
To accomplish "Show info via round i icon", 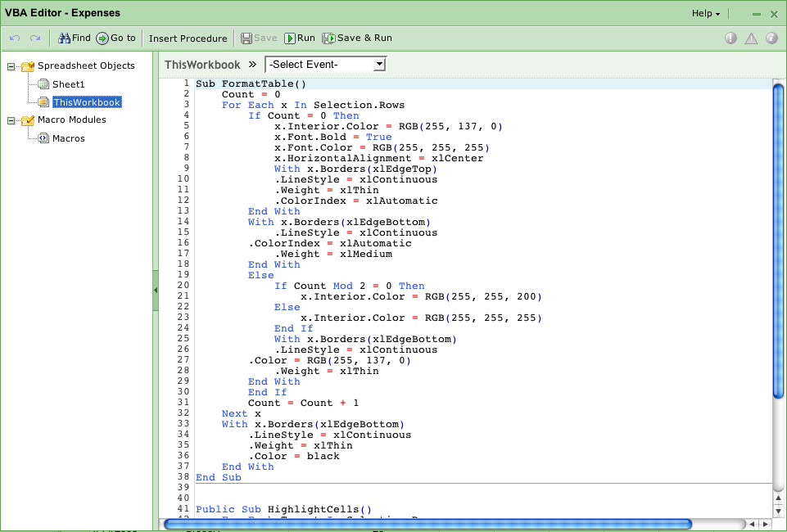I will tap(772, 38).
